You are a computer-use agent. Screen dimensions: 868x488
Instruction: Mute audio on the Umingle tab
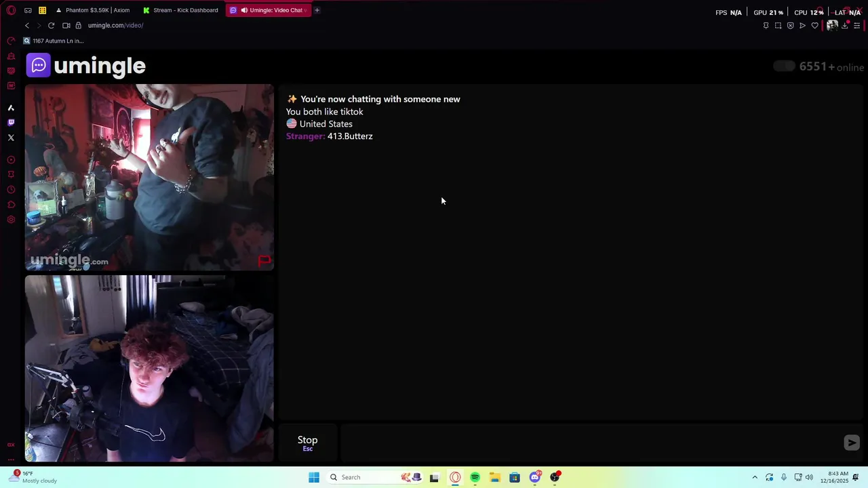pyautogui.click(x=244, y=10)
